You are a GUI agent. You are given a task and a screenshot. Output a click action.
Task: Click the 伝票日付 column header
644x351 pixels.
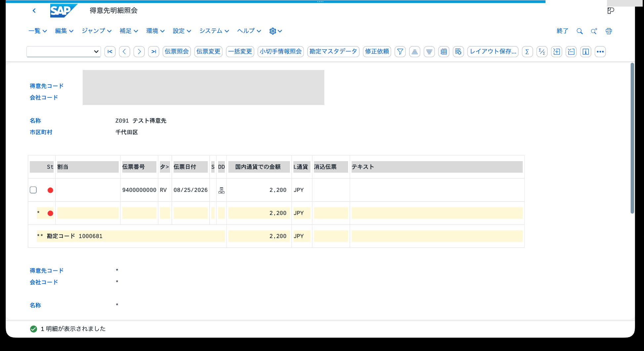[x=190, y=167]
